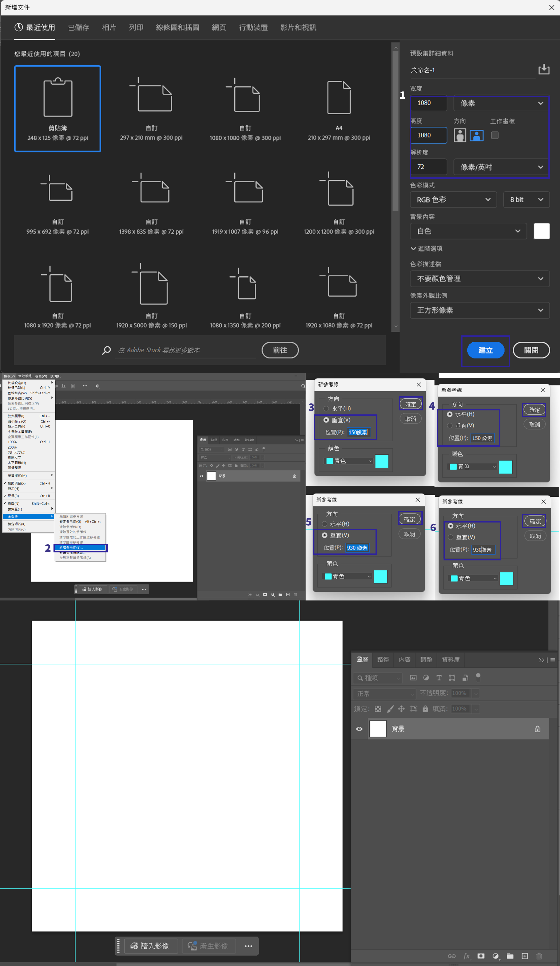Add a layer mask in larger Layers panel
Screen dimensions: 560x966
[x=481, y=956]
